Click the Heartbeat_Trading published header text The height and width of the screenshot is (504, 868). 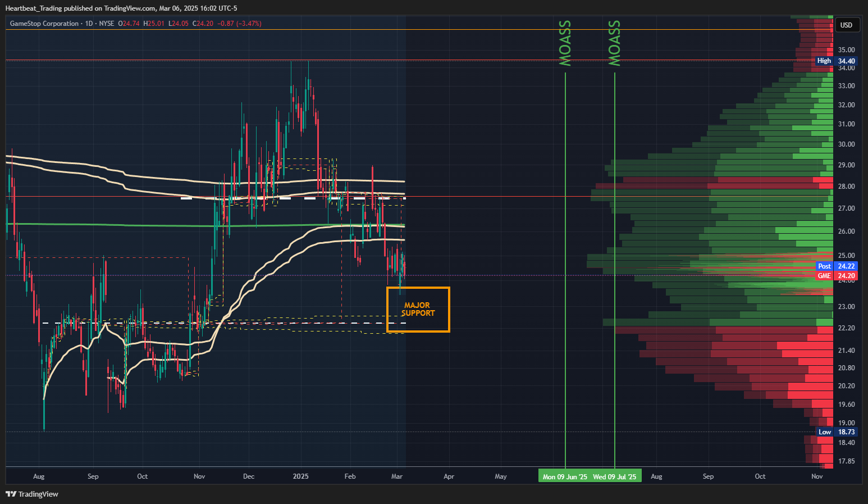click(121, 8)
